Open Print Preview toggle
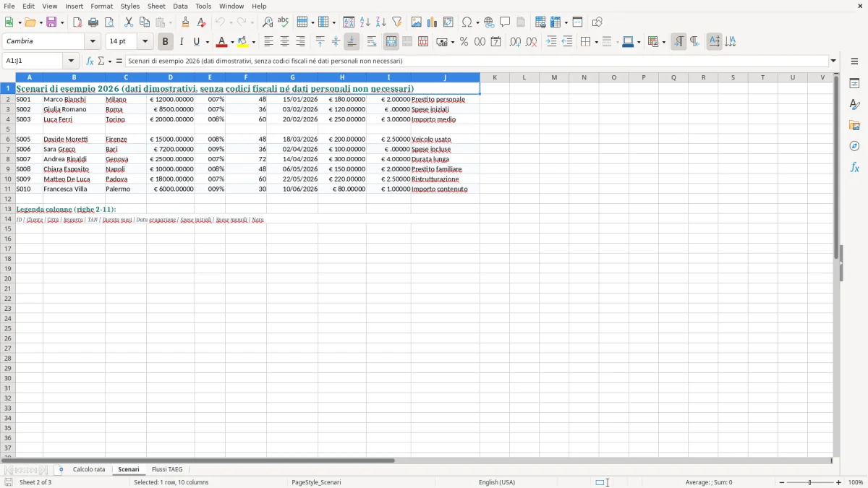 [109, 22]
